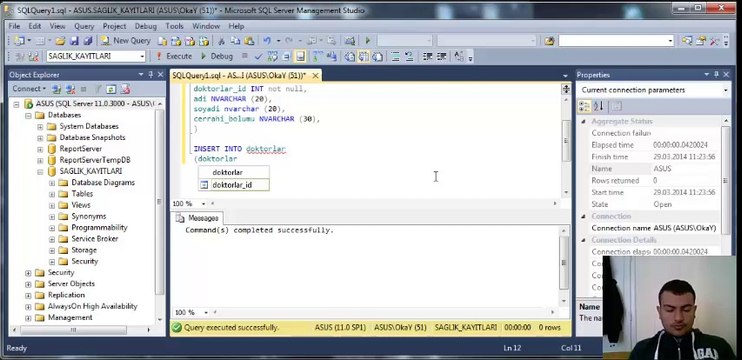This screenshot has height=360, width=742.
Task: Expand the Server Objects node
Action: click(28, 284)
